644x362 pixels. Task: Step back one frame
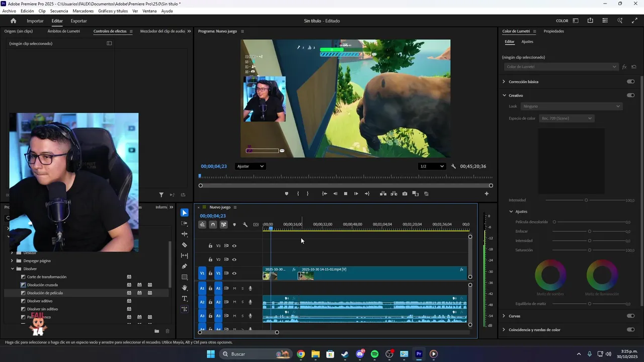point(335,194)
